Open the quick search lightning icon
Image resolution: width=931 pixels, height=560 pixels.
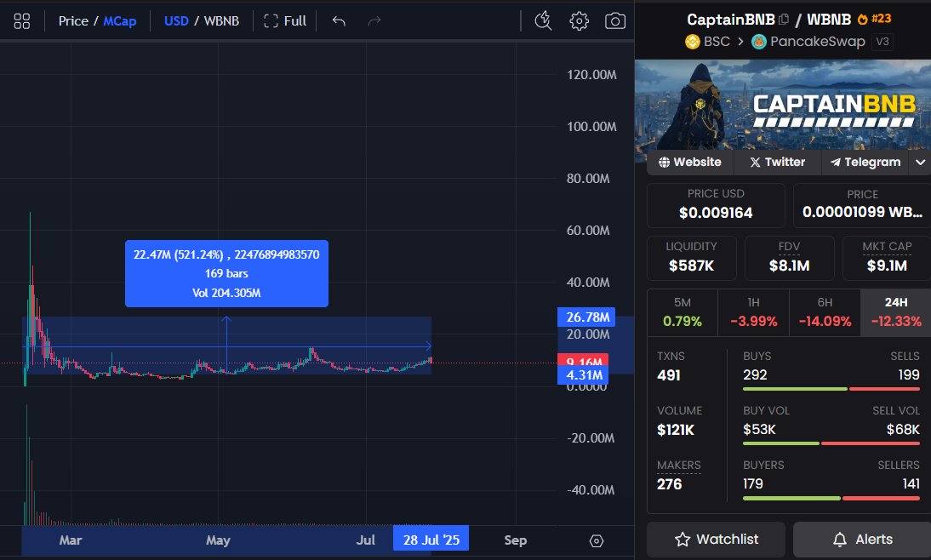coord(543,20)
